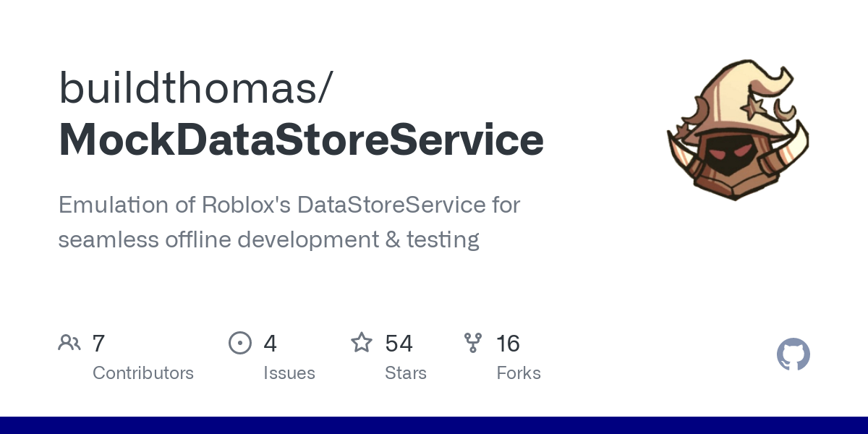Click the issues circle-dot icon
Image resolution: width=868 pixels, height=434 pixels.
(240, 343)
